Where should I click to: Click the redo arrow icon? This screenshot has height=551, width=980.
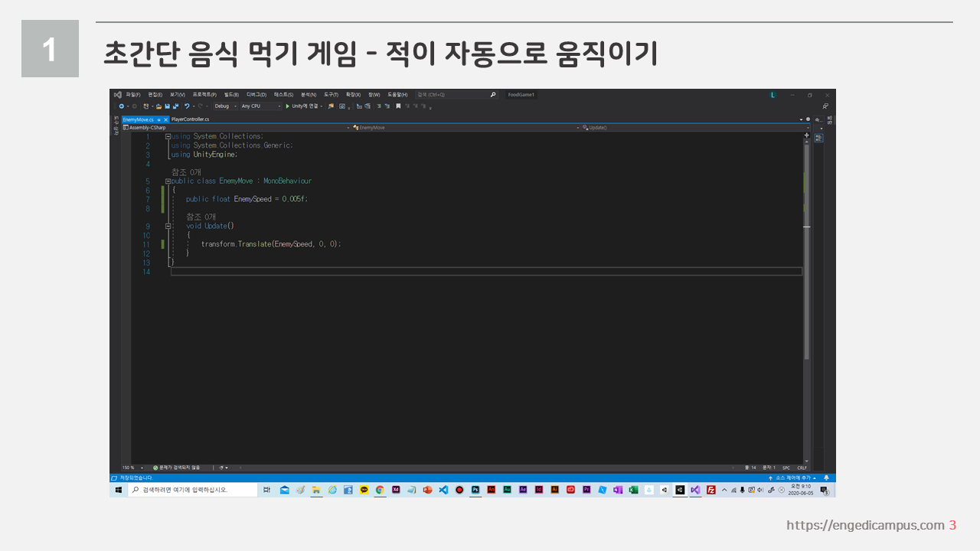coord(200,106)
